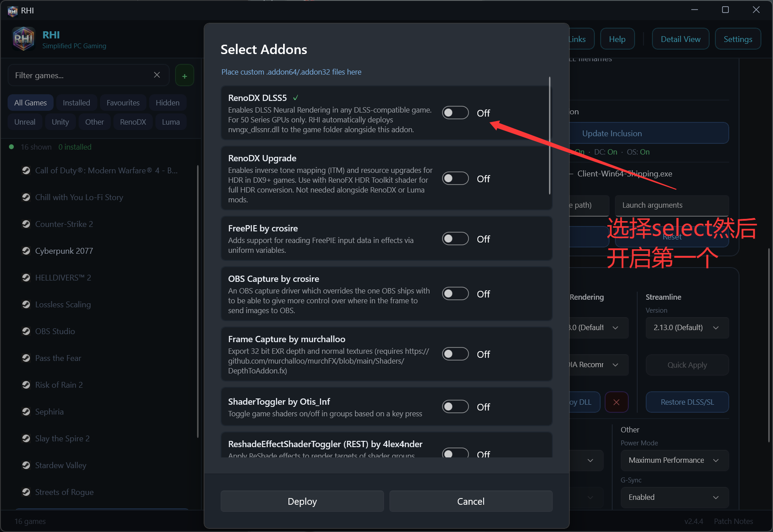This screenshot has height=532, width=773.
Task: Click the Quick Apply button
Action: tap(687, 365)
